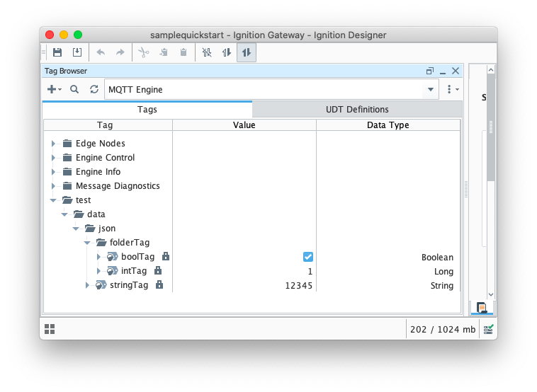Click the String data type cell

coord(442,286)
